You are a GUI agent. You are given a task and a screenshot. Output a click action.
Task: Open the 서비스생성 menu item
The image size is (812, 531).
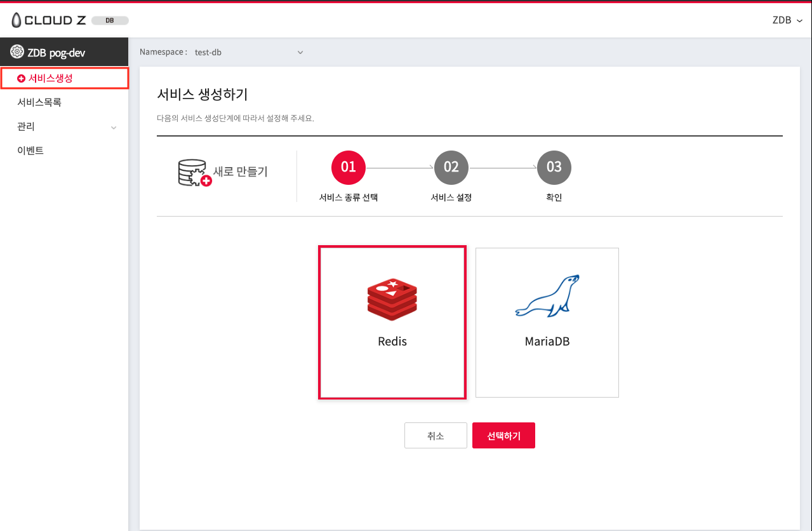tap(65, 78)
